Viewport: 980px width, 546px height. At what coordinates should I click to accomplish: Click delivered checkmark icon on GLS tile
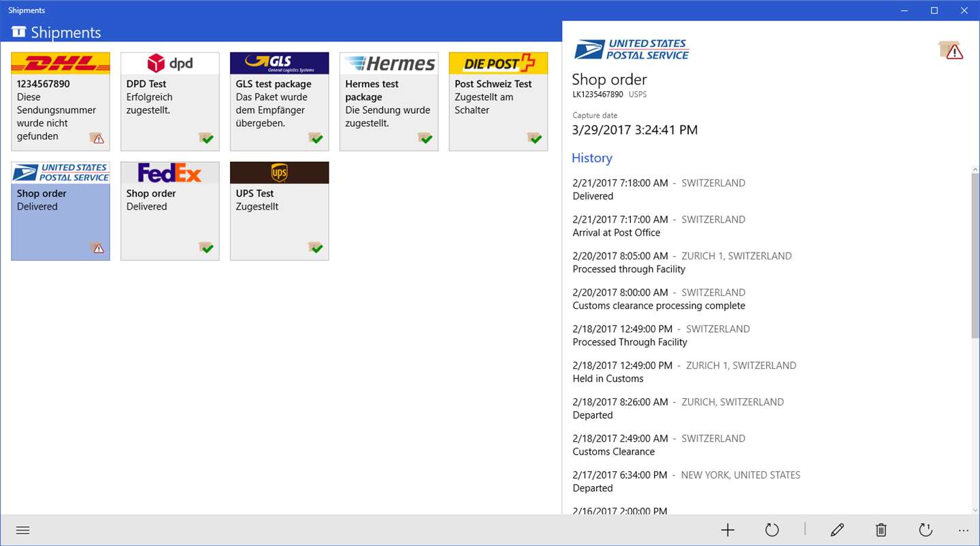pos(316,138)
